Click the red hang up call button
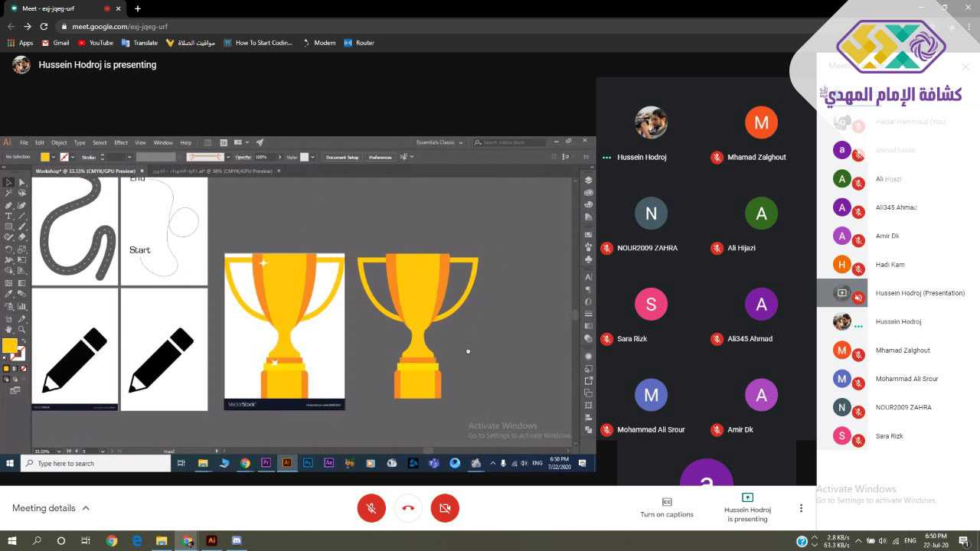 (x=408, y=508)
